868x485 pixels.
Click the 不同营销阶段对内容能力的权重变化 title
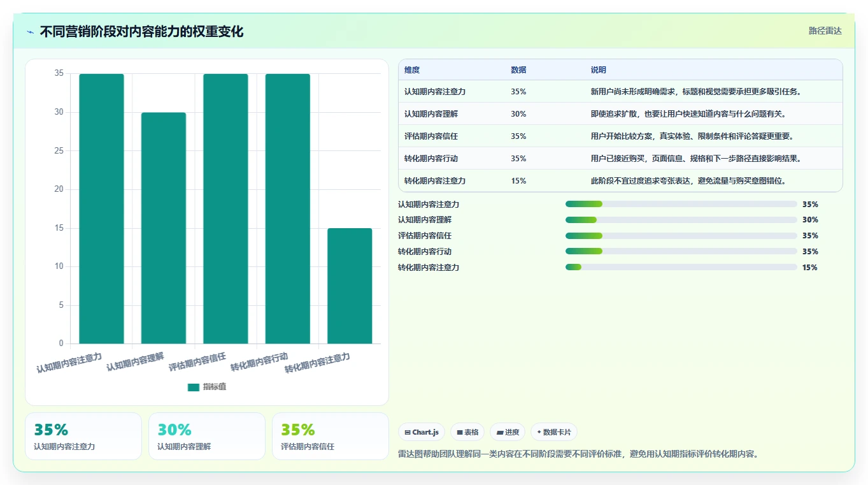point(141,32)
